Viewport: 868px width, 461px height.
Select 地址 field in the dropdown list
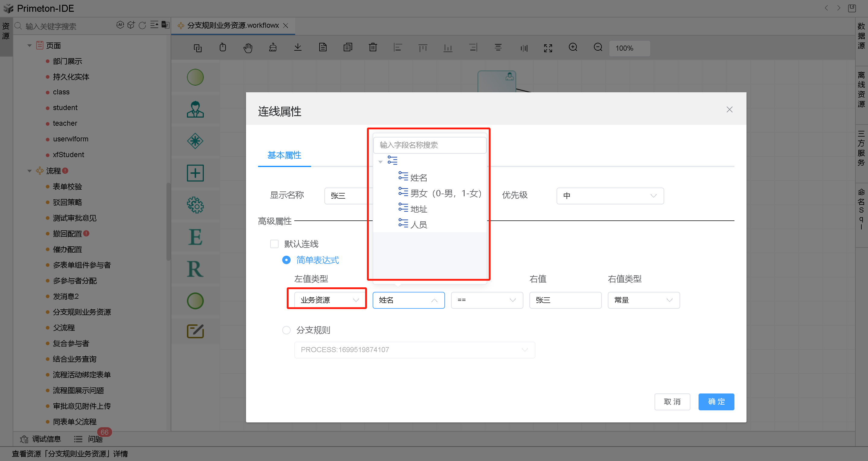418,209
